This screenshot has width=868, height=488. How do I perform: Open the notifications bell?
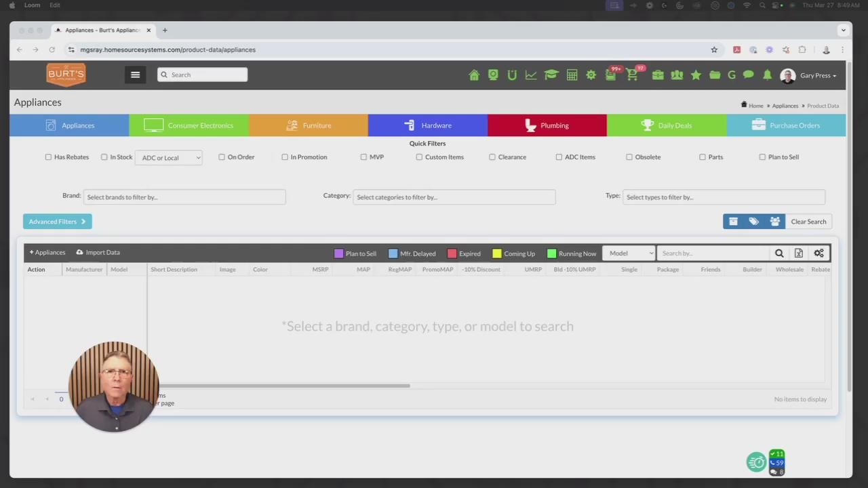tap(767, 75)
